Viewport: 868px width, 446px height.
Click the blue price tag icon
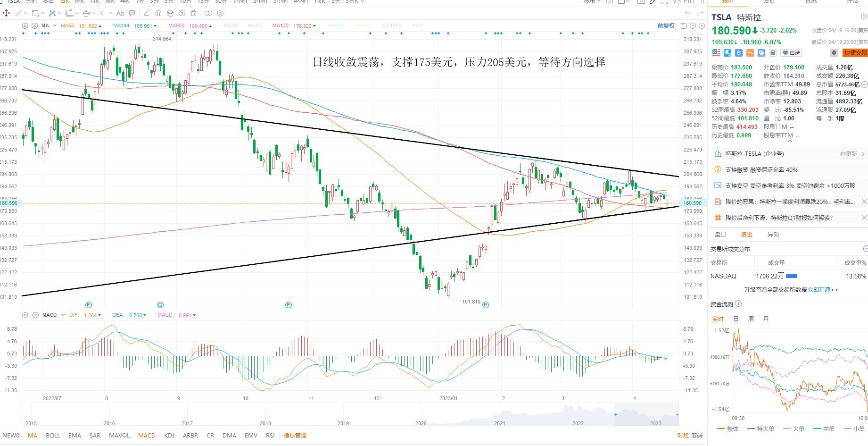click(761, 53)
